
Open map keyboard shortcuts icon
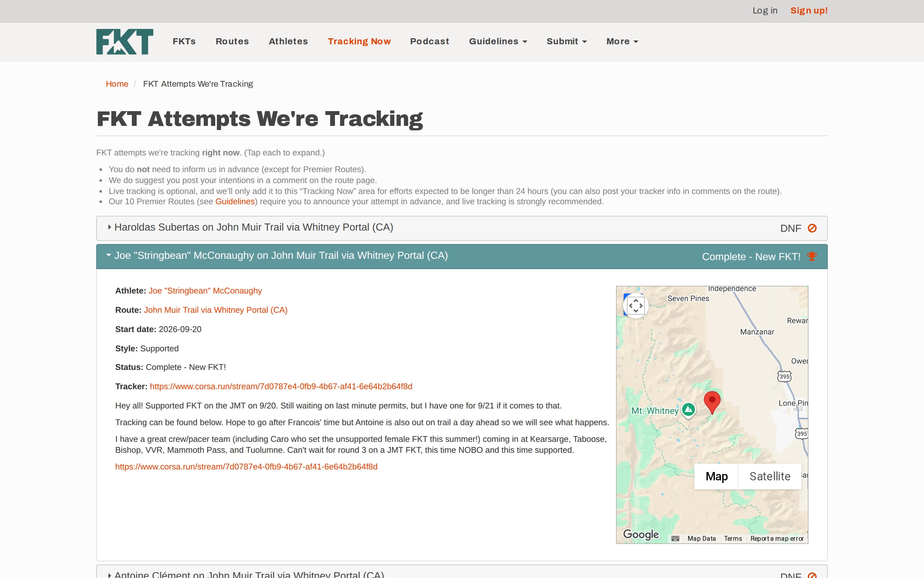[x=675, y=538]
